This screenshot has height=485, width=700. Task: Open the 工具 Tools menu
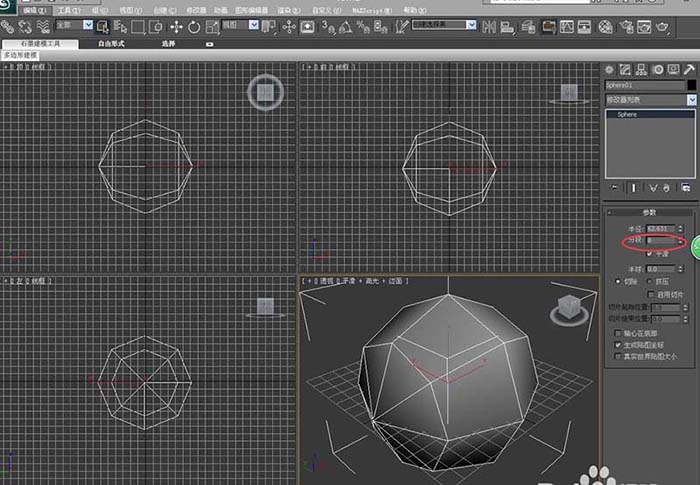(x=69, y=10)
